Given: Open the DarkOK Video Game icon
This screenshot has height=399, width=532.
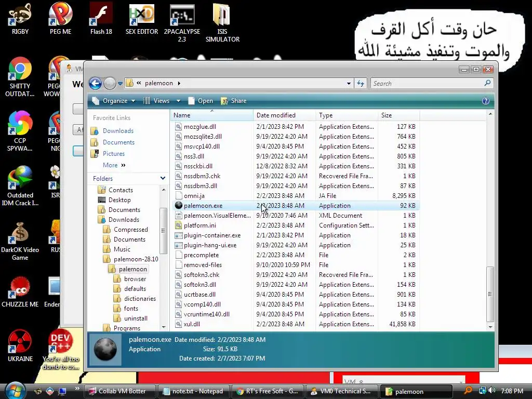Looking at the screenshot, I should tap(20, 240).
